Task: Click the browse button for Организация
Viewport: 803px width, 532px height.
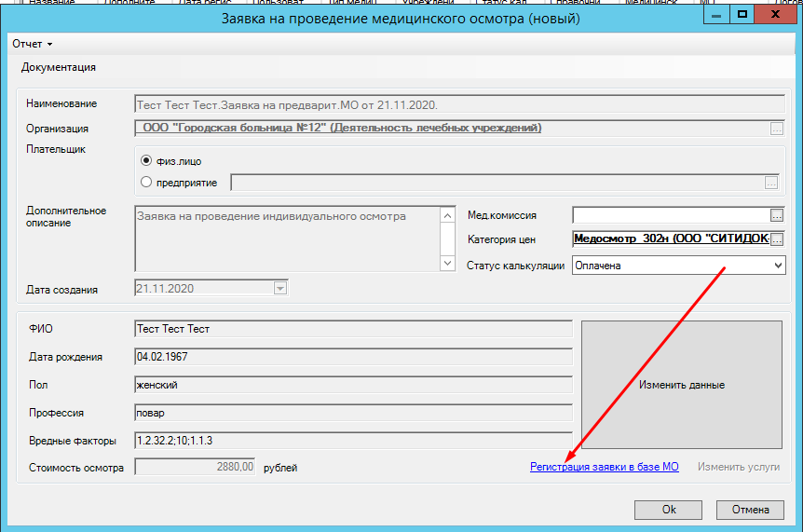Action: click(x=777, y=129)
